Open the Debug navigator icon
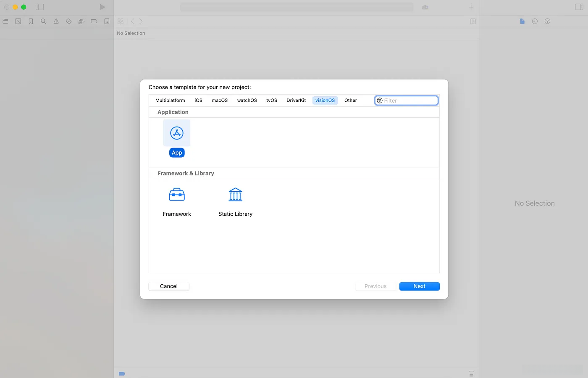Screen dimensions: 588x378 point(81,21)
